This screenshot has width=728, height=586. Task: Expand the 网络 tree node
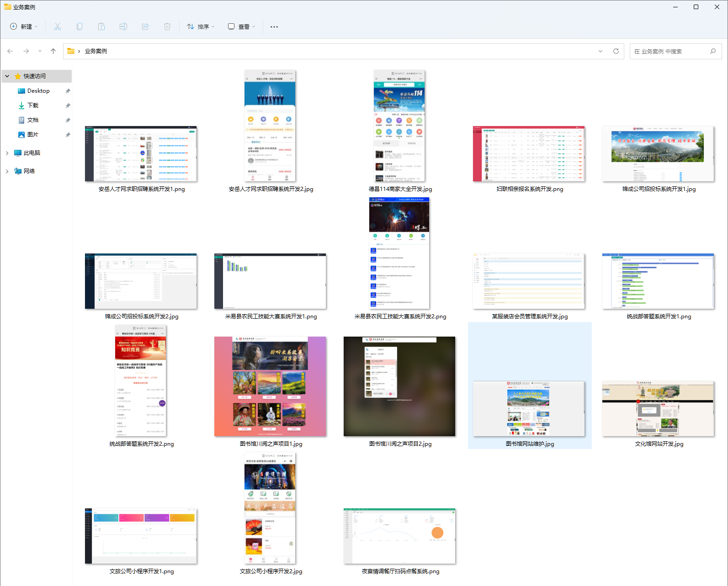tap(7, 171)
